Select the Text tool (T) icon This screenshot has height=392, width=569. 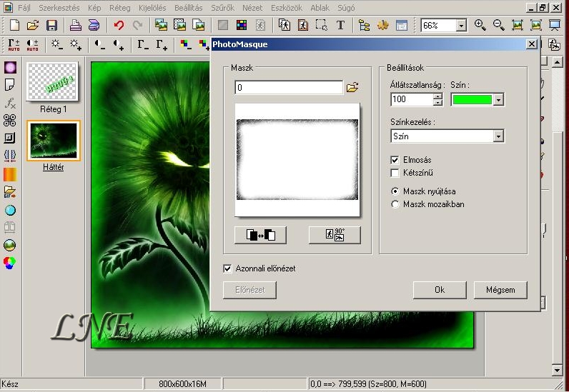[340, 25]
